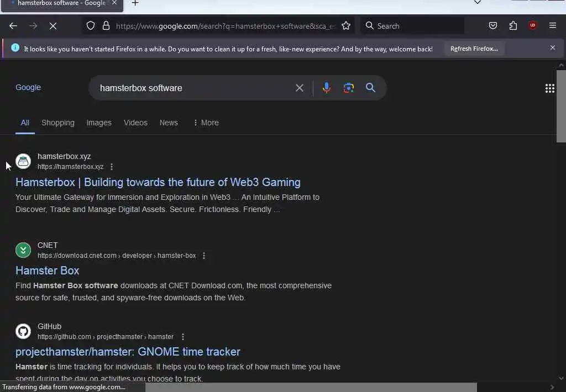
Task: Click the info icon in notification bar
Action: (15, 47)
